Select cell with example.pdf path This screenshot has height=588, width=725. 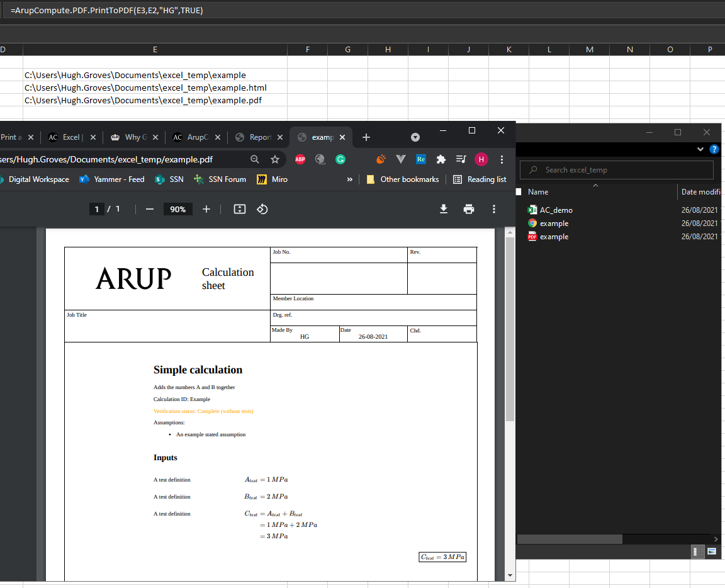pyautogui.click(x=155, y=100)
